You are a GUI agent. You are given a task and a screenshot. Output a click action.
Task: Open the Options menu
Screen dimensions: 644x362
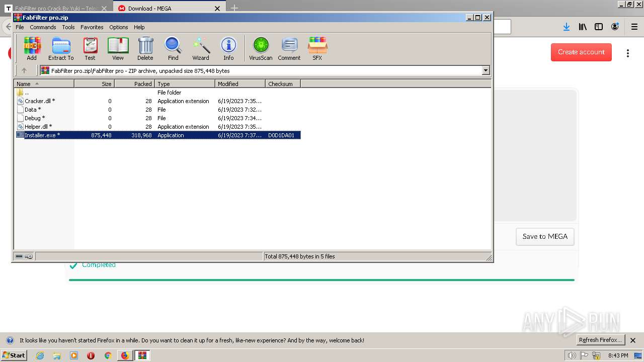[x=119, y=27]
